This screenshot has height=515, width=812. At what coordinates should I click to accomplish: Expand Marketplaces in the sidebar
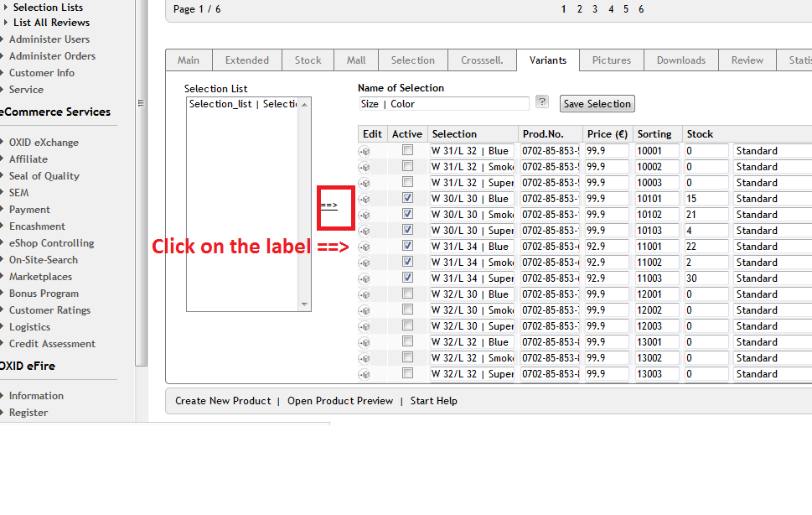pos(40,277)
